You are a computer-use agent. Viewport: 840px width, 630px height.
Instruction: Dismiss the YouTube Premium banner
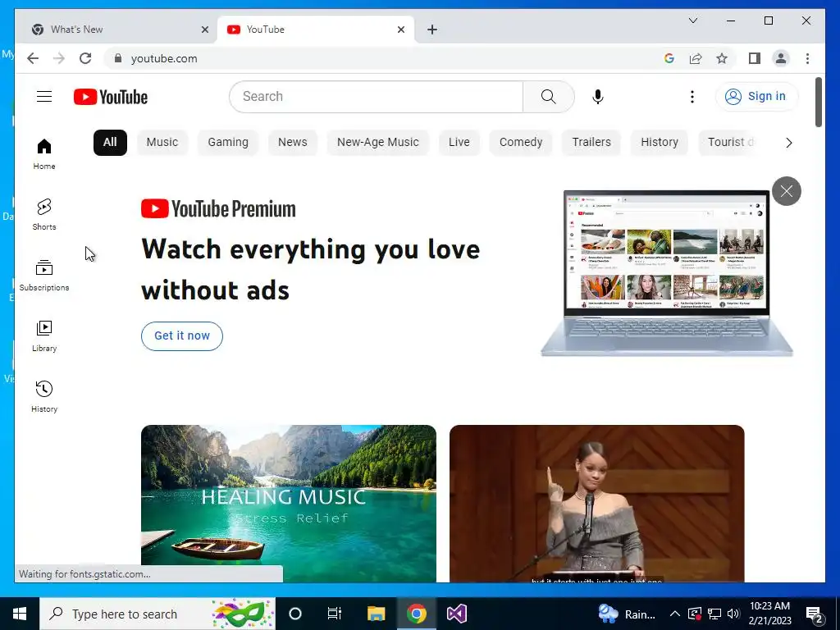click(786, 190)
